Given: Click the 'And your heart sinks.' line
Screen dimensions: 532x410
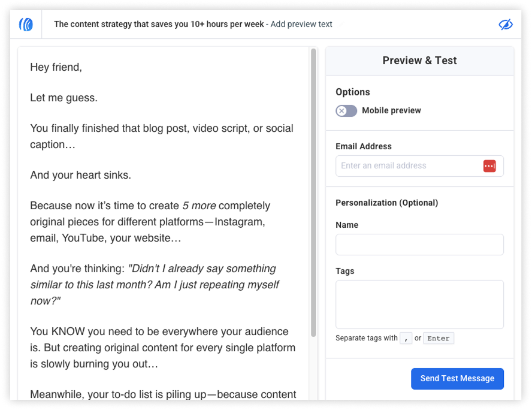Looking at the screenshot, I should click(80, 175).
